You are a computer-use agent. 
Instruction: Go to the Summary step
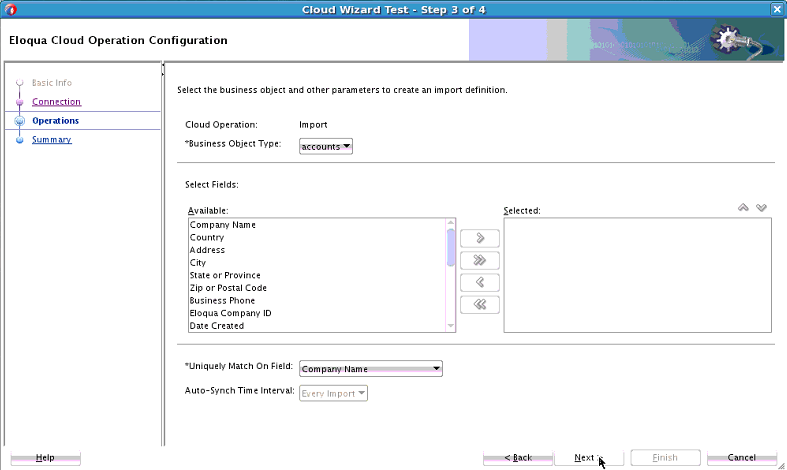click(52, 140)
